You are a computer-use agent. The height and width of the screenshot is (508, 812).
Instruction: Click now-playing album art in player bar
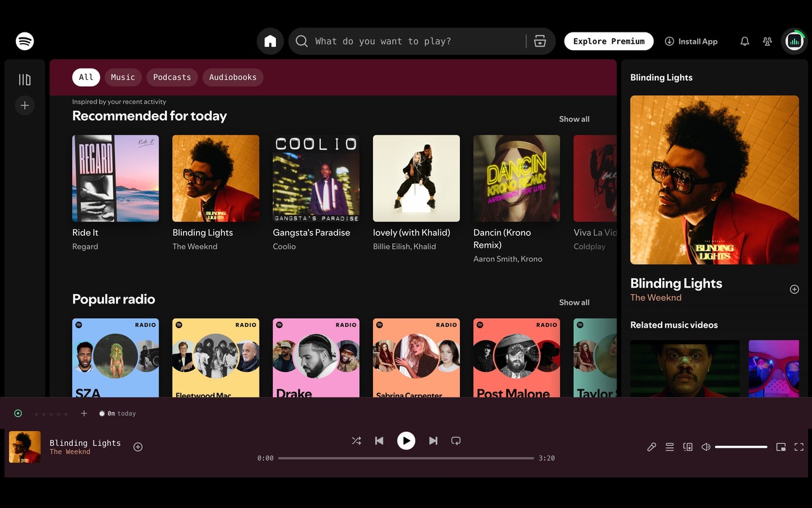(25, 447)
